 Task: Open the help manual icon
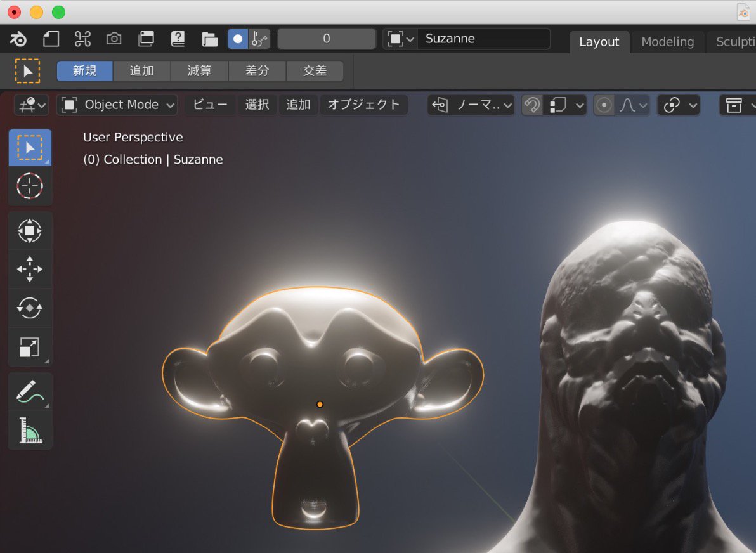click(178, 39)
